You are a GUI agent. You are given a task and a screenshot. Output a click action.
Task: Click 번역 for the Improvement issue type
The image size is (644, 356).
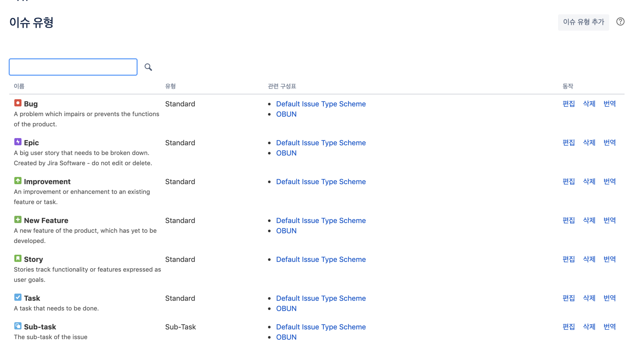(609, 181)
